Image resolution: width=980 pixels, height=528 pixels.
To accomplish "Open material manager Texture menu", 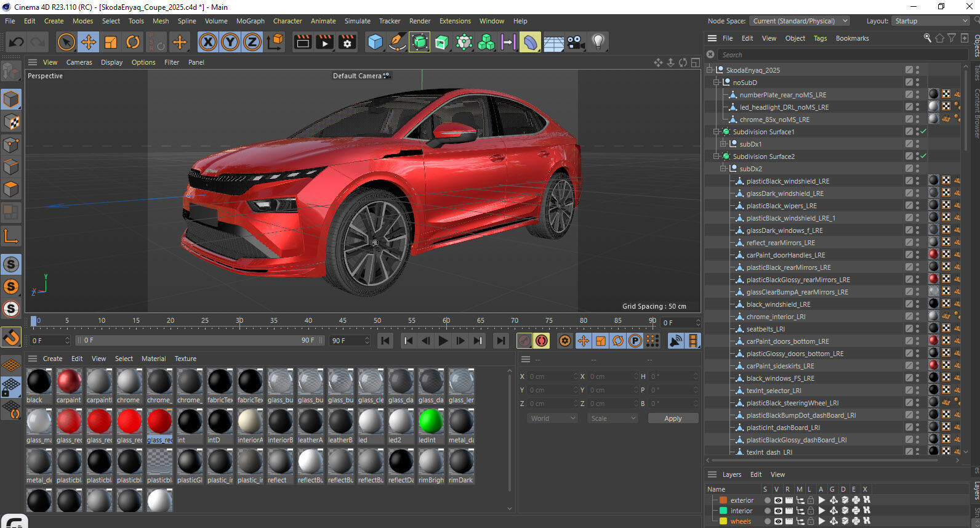I will 185,359.
